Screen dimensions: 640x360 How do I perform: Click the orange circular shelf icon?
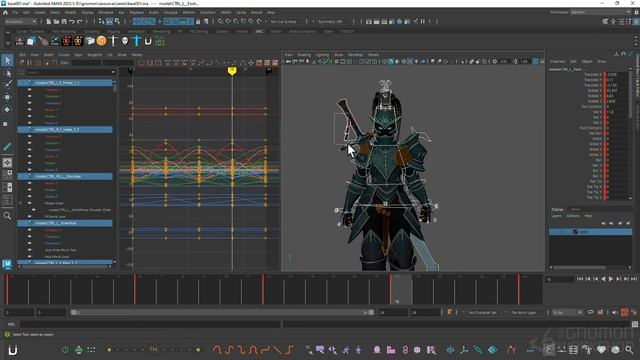[101, 41]
